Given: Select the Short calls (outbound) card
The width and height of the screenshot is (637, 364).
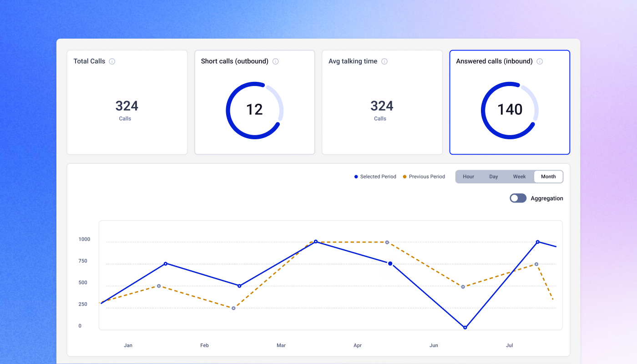Looking at the screenshot, I should pos(255,102).
